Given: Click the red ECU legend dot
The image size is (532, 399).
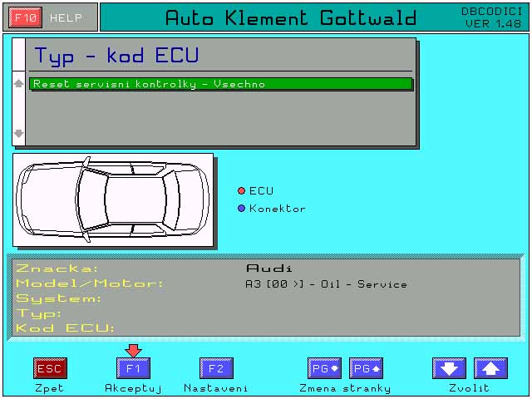Looking at the screenshot, I should (x=242, y=190).
